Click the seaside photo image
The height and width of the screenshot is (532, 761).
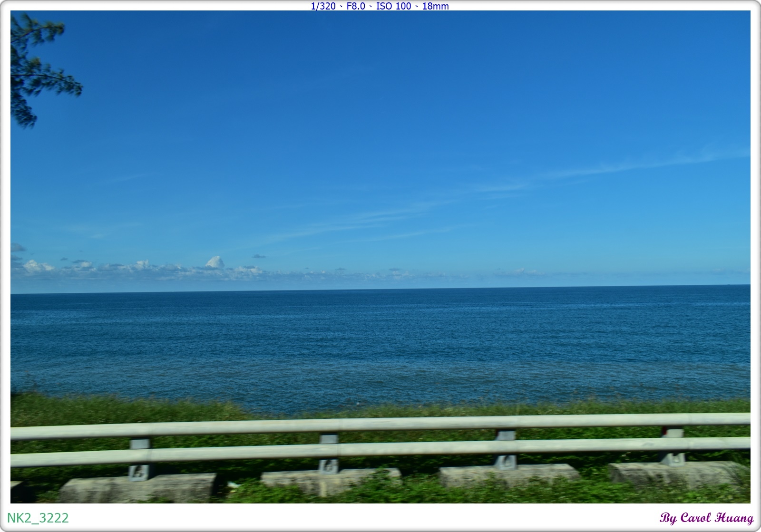click(380, 257)
